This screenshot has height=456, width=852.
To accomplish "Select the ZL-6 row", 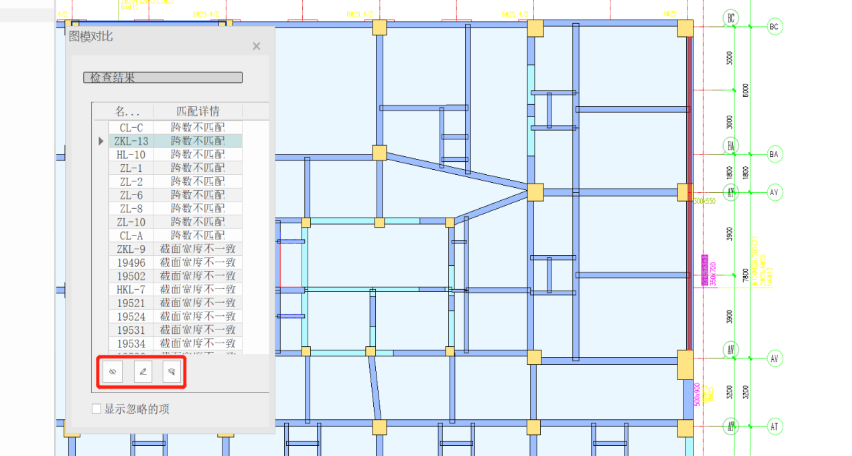I will (x=175, y=195).
